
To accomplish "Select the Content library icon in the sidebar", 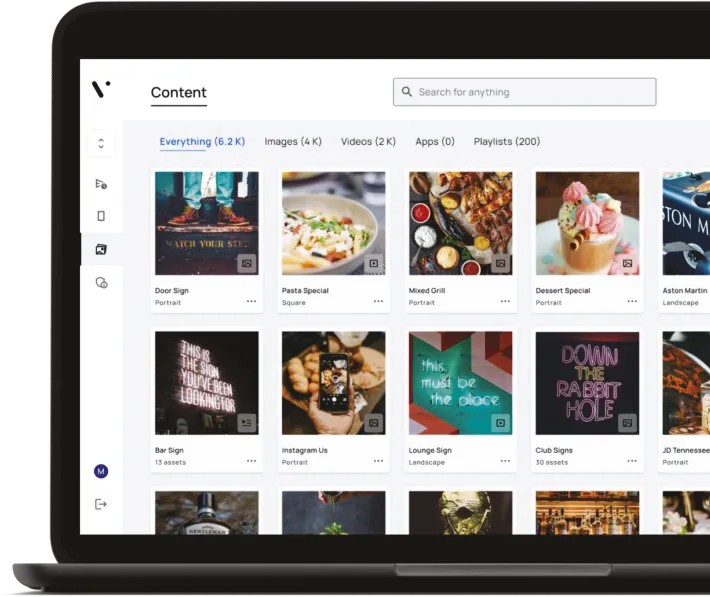I will pyautogui.click(x=101, y=250).
